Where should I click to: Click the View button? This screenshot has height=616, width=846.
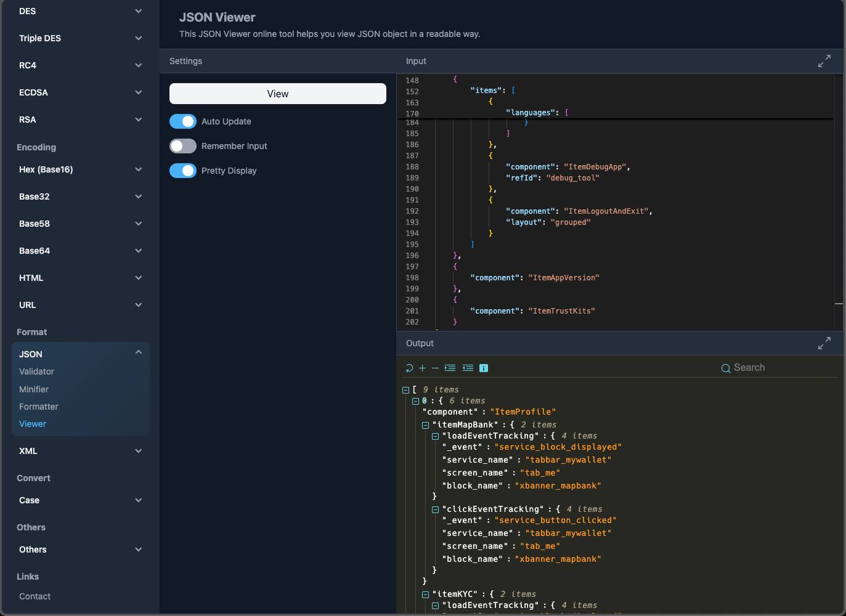[278, 94]
